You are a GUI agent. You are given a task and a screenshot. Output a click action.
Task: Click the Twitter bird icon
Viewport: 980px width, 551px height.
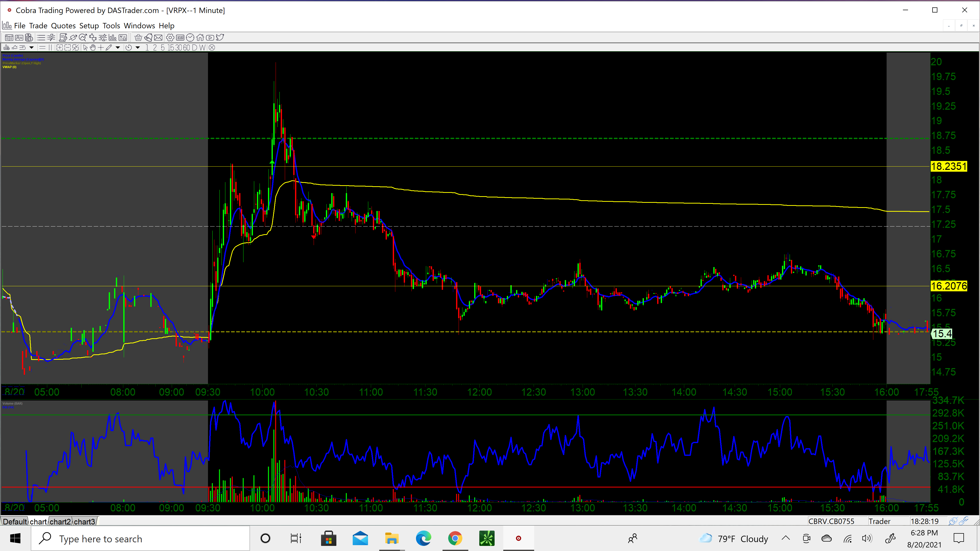pos(220,38)
